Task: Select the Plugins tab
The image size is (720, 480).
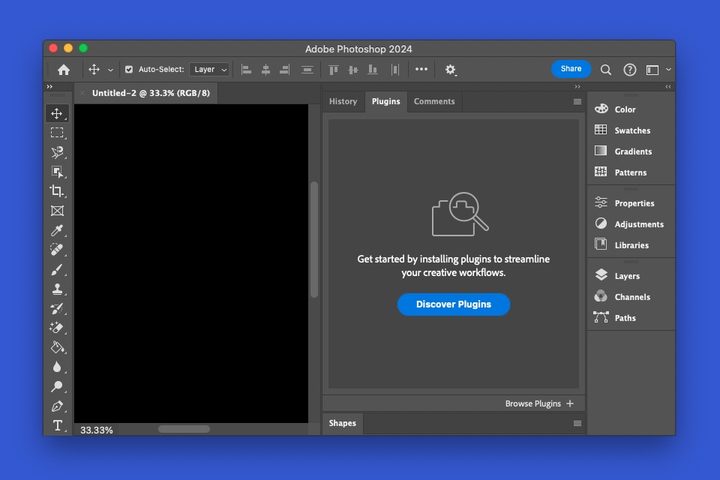Action: 386,102
